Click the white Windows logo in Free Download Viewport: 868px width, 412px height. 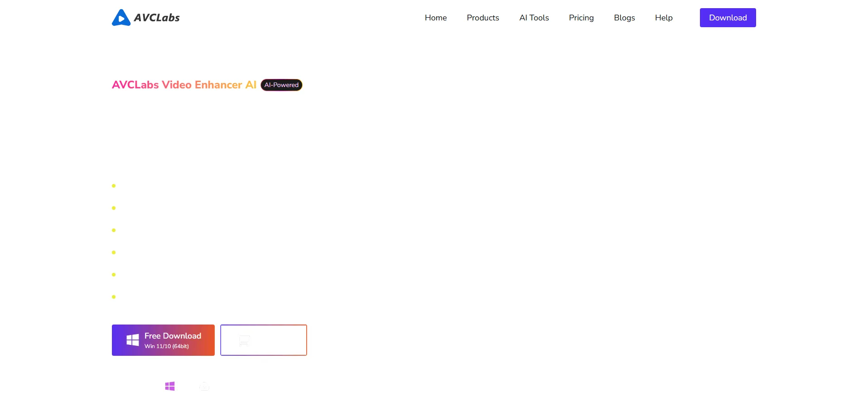coord(132,340)
